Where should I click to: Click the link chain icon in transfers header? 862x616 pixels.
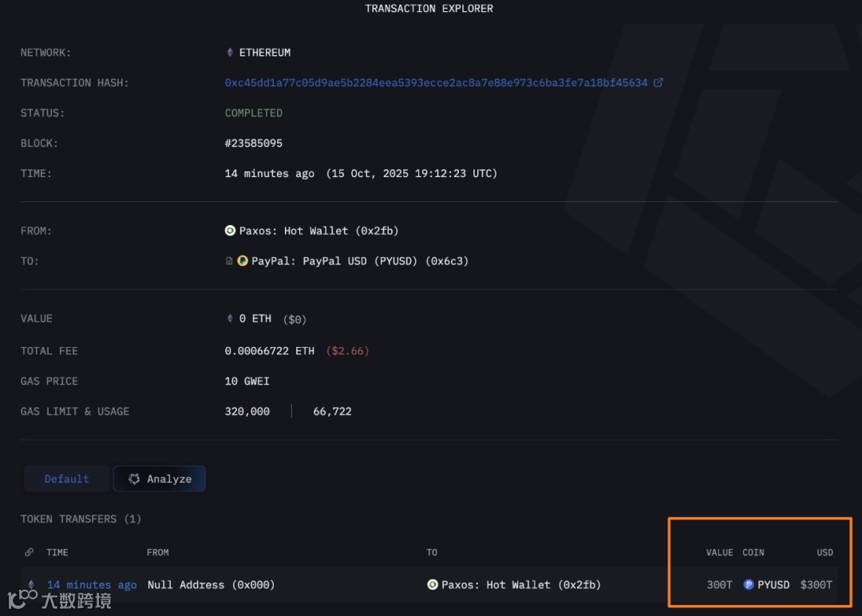coord(30,552)
